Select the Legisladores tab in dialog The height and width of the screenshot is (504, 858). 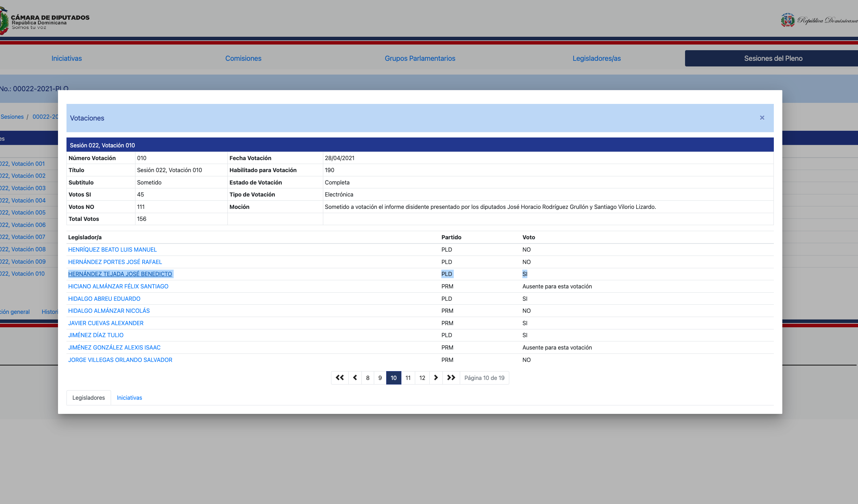pos(88,398)
